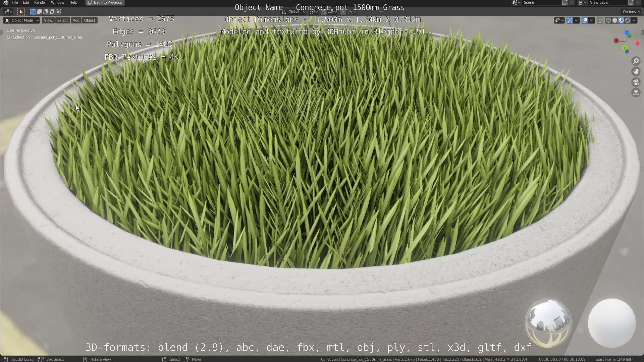Viewport: 644px width, 362px height.
Task: Click the pink negative X axis dot on the gizmo
Action: pyautogui.click(x=637, y=43)
